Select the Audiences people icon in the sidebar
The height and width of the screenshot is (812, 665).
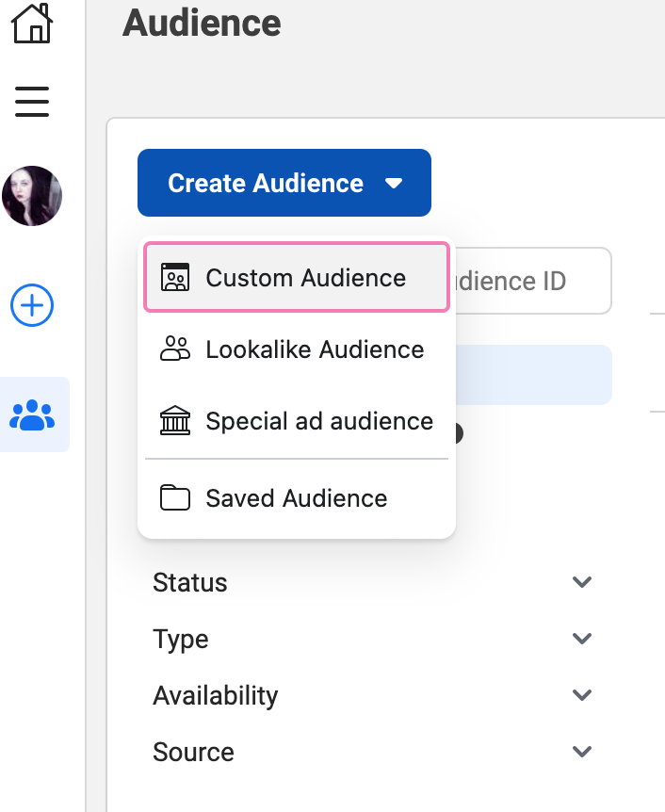pyautogui.click(x=31, y=414)
